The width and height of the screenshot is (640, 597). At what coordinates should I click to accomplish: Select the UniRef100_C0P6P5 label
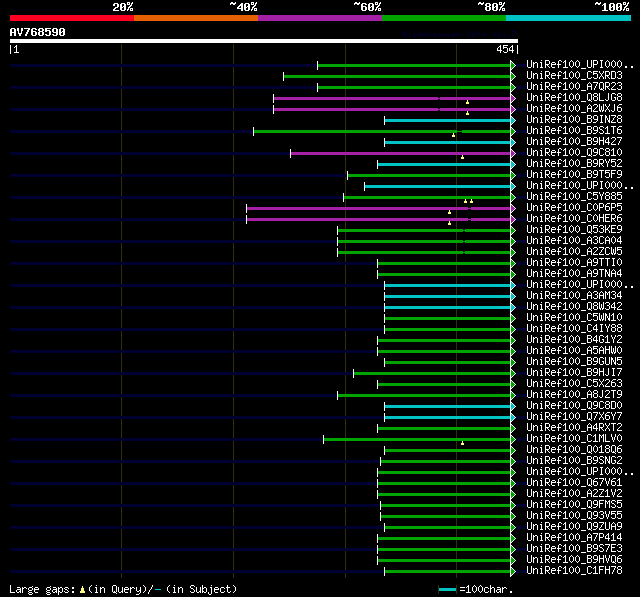click(x=574, y=208)
